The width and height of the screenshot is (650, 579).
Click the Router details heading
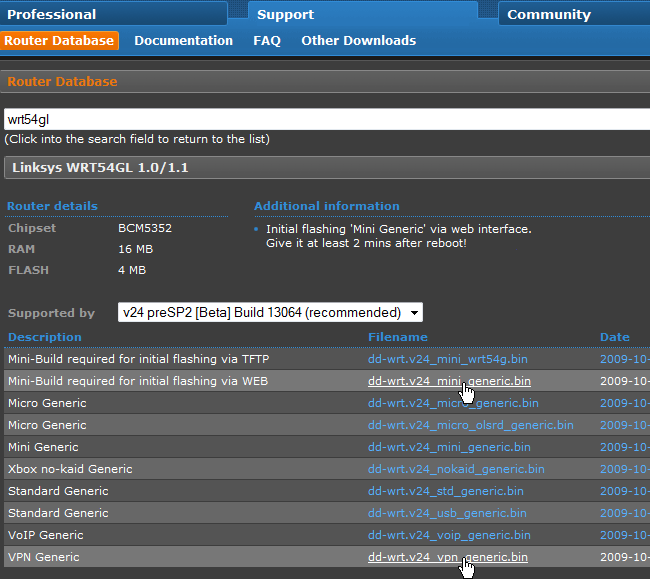click(x=52, y=206)
